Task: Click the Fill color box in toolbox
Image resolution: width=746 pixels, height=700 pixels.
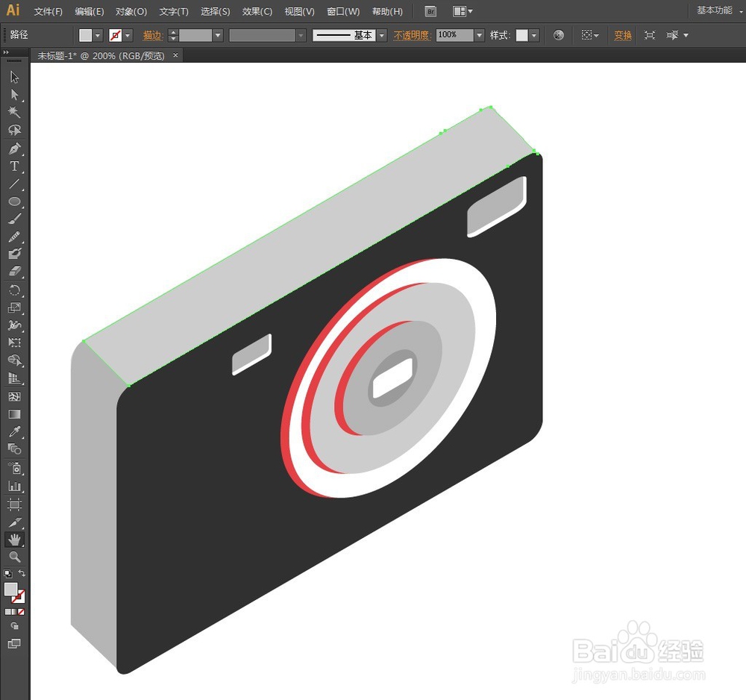Action: pos(11,589)
